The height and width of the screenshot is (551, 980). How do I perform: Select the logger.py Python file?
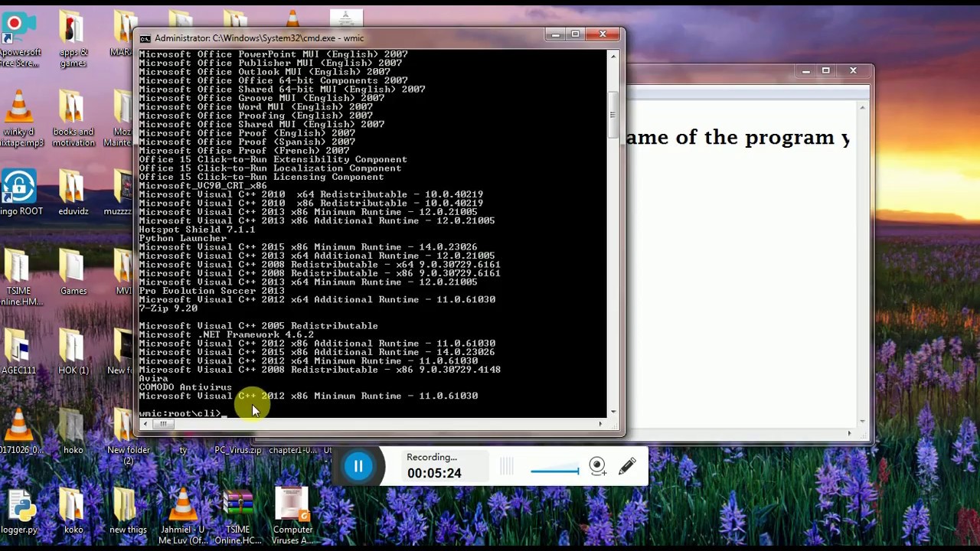click(19, 512)
